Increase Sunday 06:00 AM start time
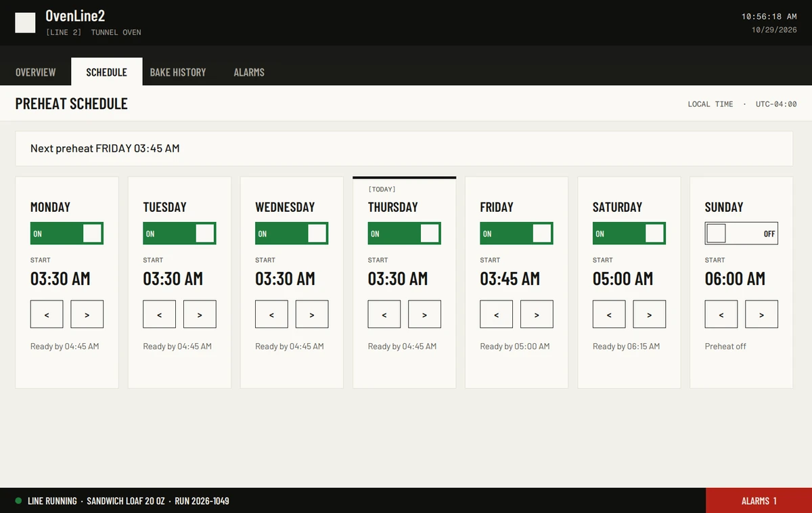Image resolution: width=812 pixels, height=513 pixels. 762,315
